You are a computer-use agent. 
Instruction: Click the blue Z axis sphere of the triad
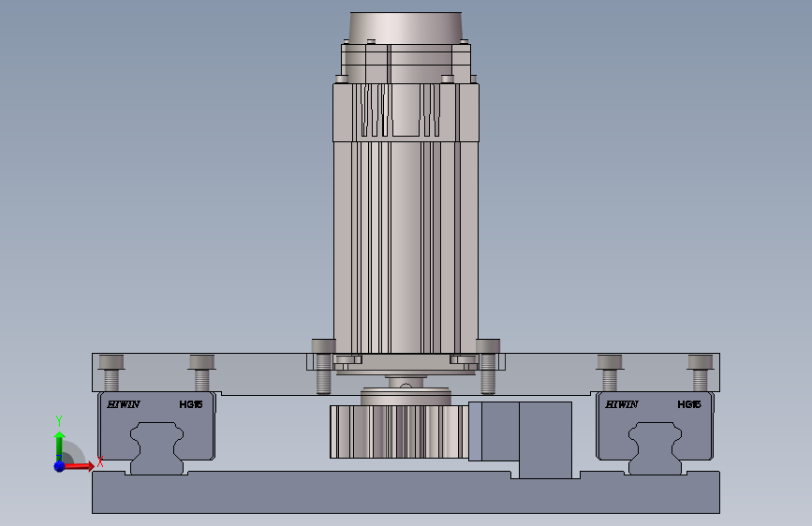point(60,466)
